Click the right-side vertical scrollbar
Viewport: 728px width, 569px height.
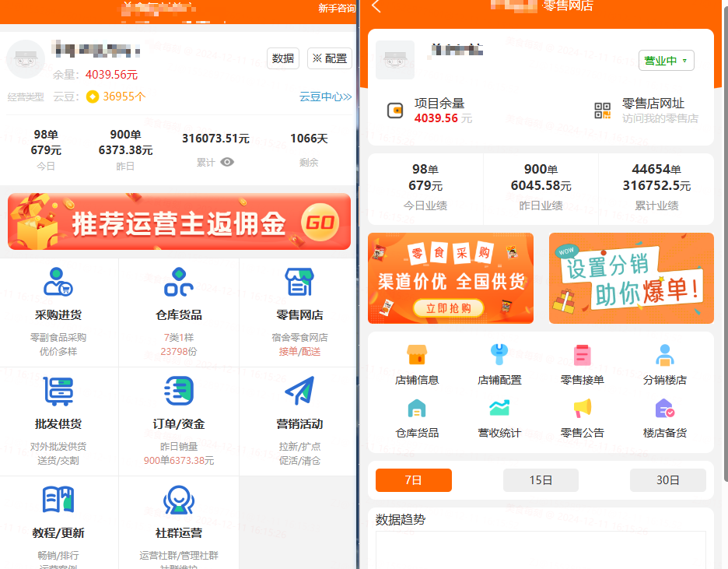(726, 241)
